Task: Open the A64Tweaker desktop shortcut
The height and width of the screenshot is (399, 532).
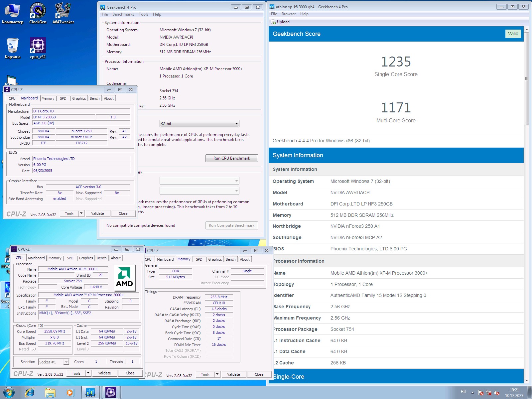Action: click(63, 13)
